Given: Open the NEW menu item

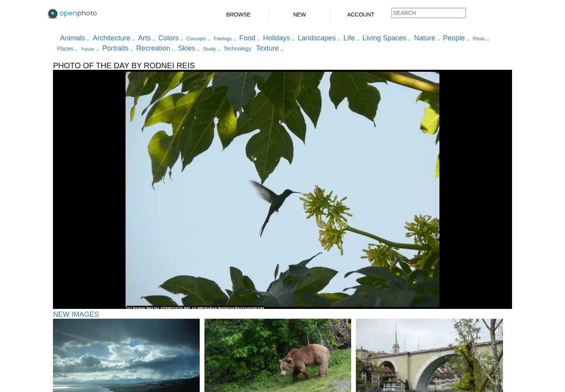Looking at the screenshot, I should [x=299, y=15].
